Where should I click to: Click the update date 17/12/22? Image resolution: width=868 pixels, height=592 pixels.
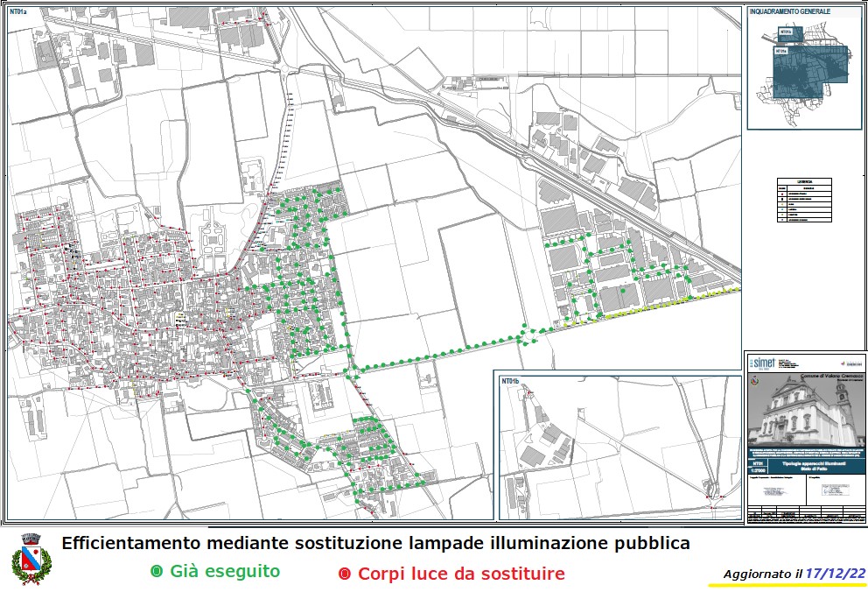tap(836, 574)
